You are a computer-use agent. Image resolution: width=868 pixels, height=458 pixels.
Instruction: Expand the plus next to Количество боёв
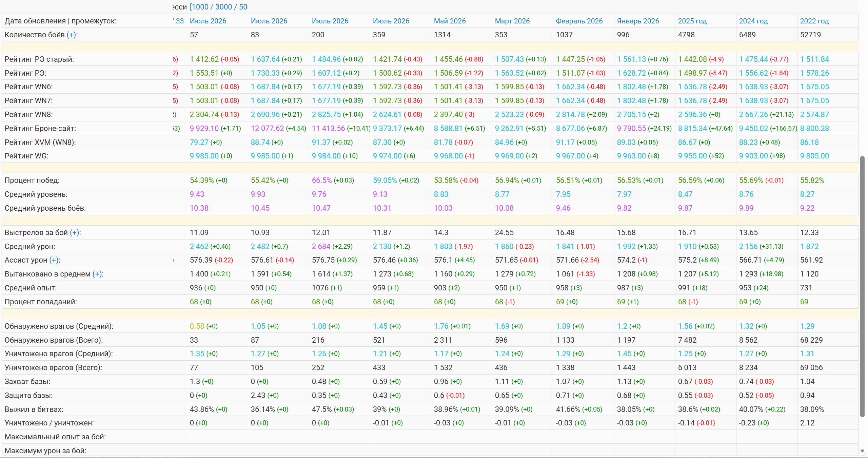coord(71,35)
